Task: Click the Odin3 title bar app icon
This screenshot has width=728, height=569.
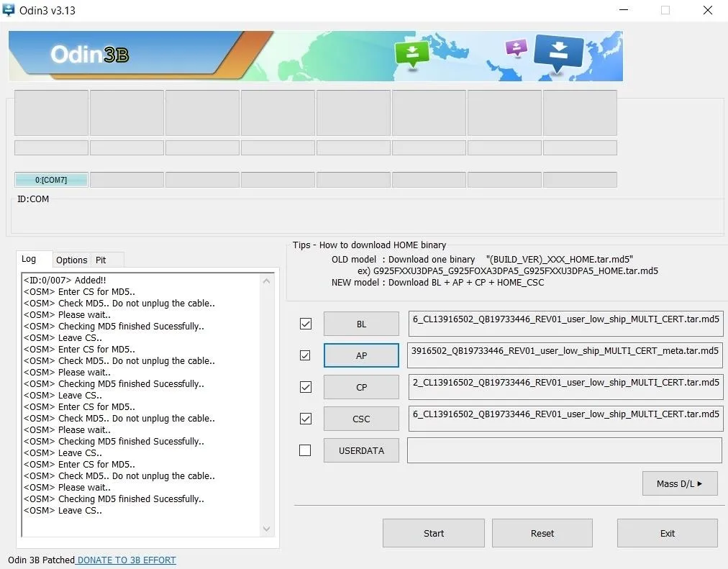Action: click(9, 10)
